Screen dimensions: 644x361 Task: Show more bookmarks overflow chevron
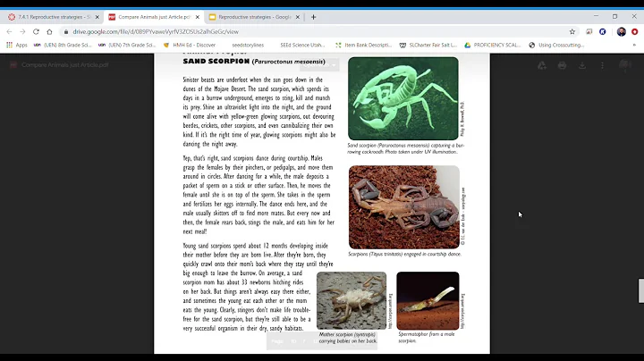click(634, 45)
